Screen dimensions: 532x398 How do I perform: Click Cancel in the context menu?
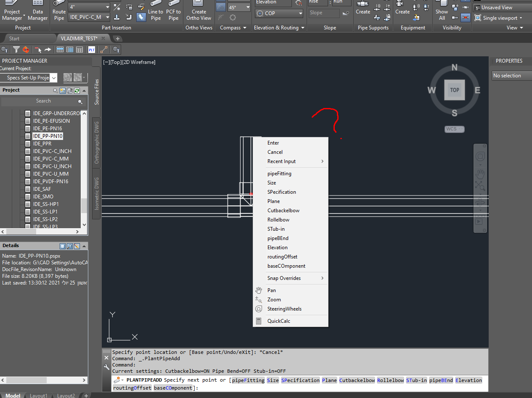click(x=275, y=152)
